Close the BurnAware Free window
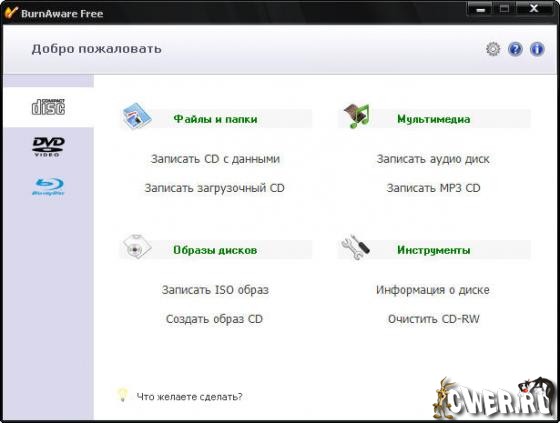This screenshot has width=560, height=423. [534, 9]
